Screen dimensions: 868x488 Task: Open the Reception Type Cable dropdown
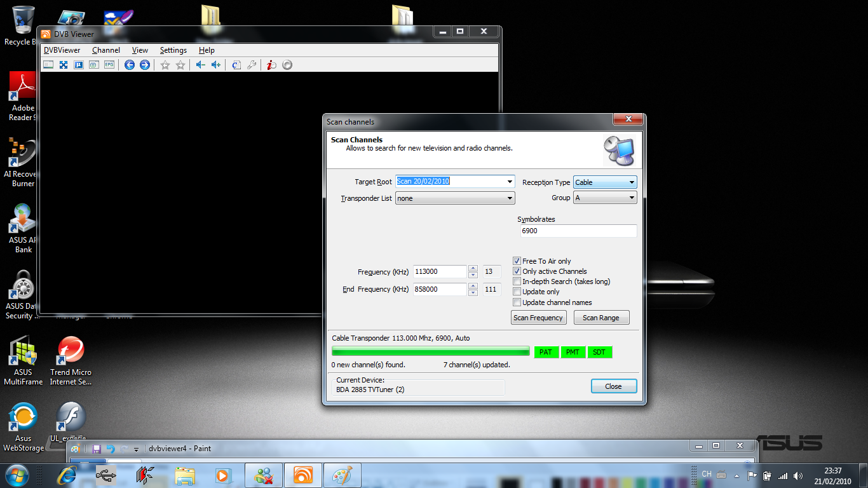tap(605, 182)
